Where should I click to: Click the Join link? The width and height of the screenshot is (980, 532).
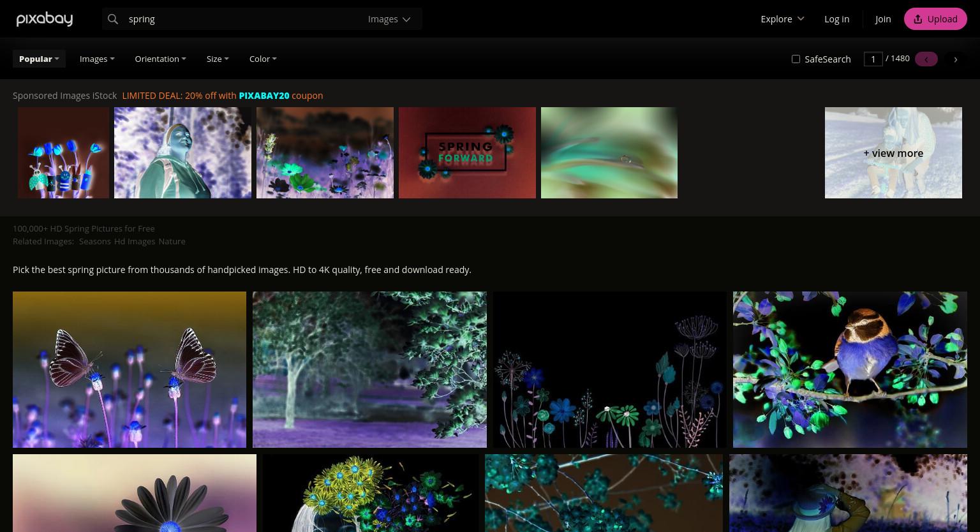point(883,19)
